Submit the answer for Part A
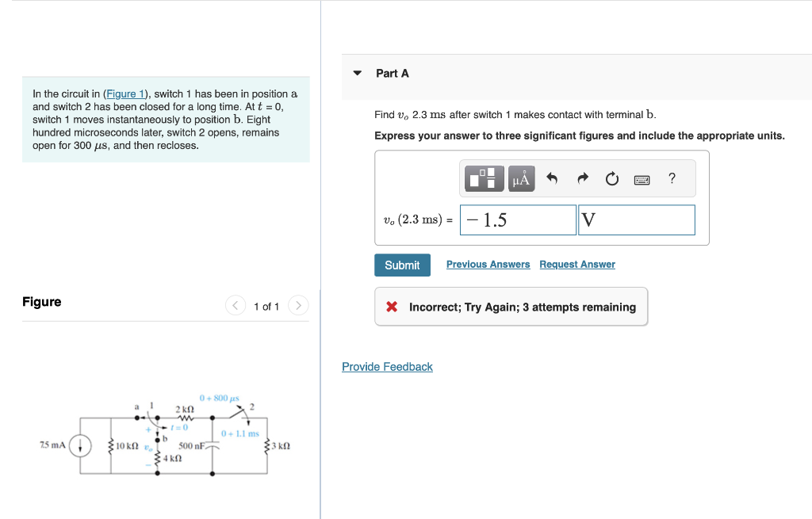 click(402, 265)
